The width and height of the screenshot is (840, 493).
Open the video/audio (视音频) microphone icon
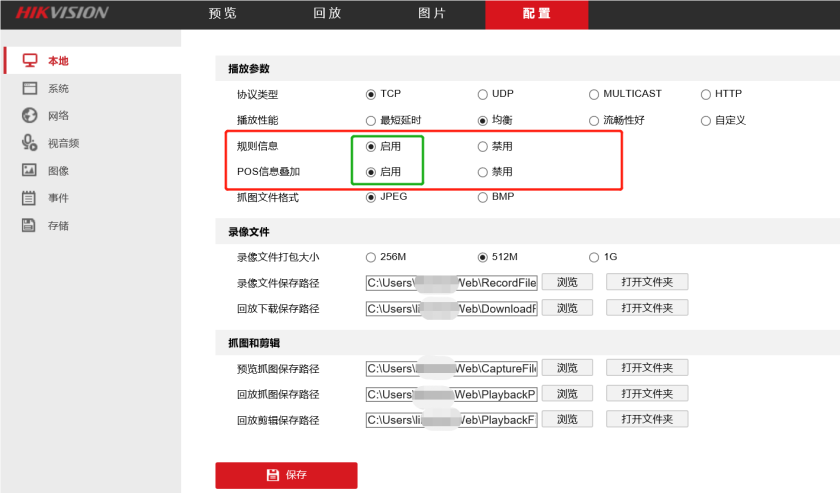30,143
